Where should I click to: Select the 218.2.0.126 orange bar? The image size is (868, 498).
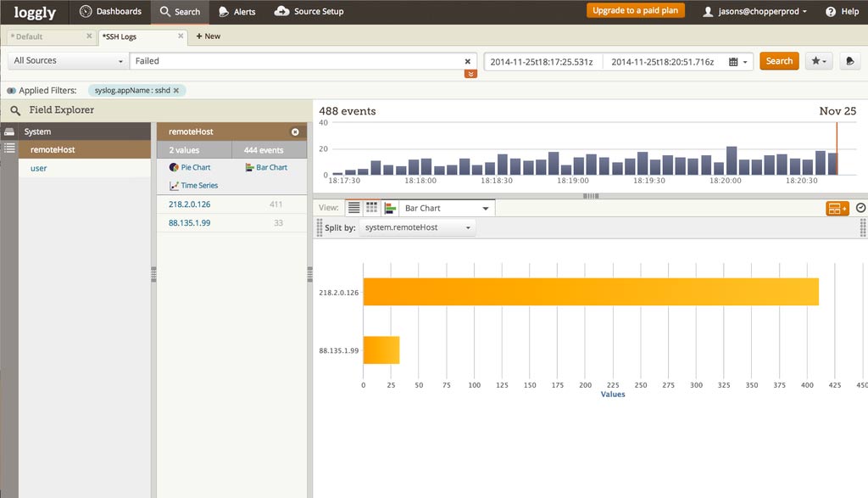(590, 292)
